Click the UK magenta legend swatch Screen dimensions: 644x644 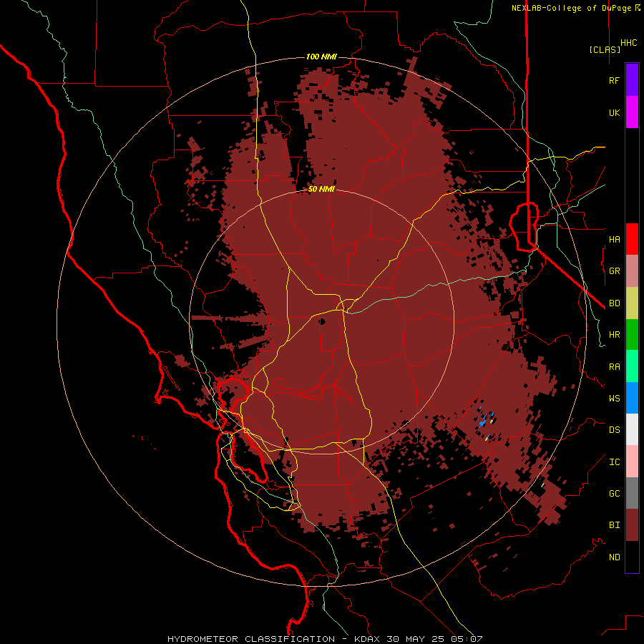(632, 112)
